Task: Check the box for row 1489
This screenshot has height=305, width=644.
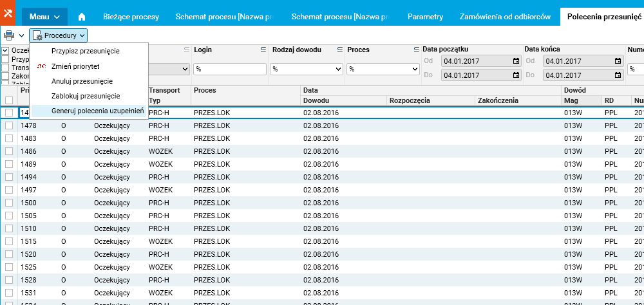Action: coord(9,164)
